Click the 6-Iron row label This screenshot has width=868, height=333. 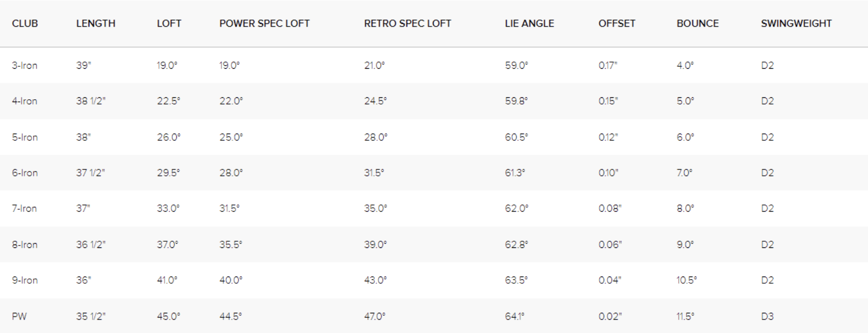24,173
